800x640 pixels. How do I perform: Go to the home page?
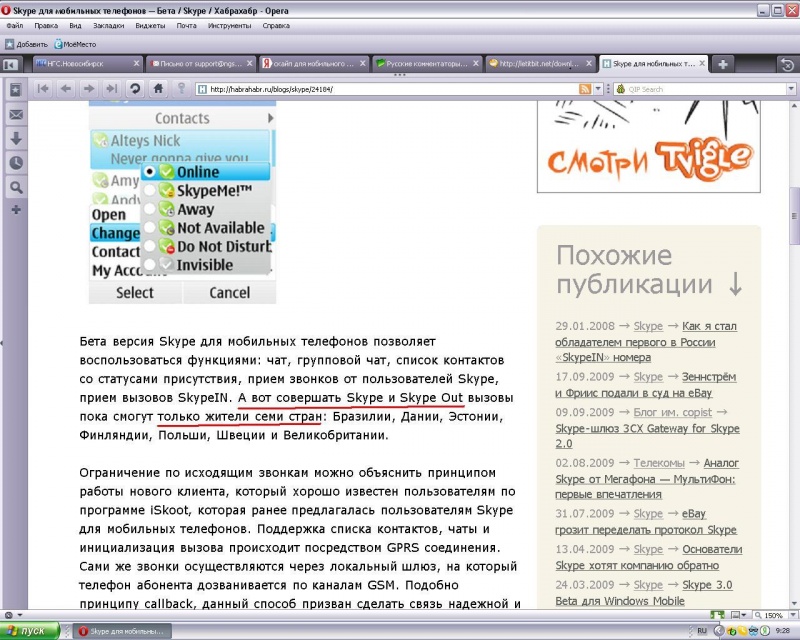click(158, 89)
